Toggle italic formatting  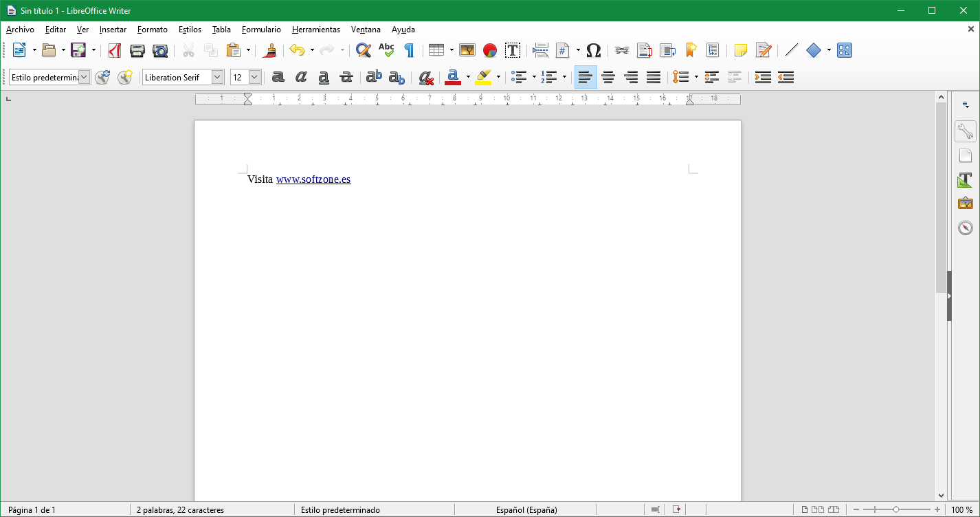[x=301, y=78]
